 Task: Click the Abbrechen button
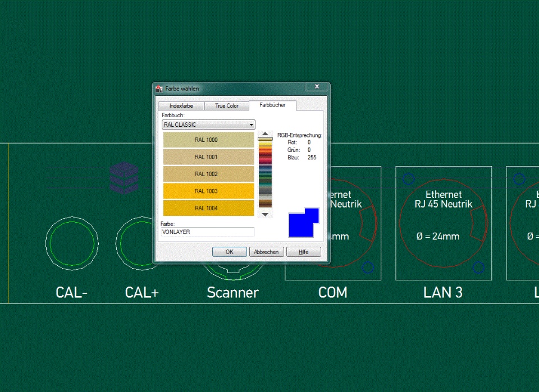266,252
